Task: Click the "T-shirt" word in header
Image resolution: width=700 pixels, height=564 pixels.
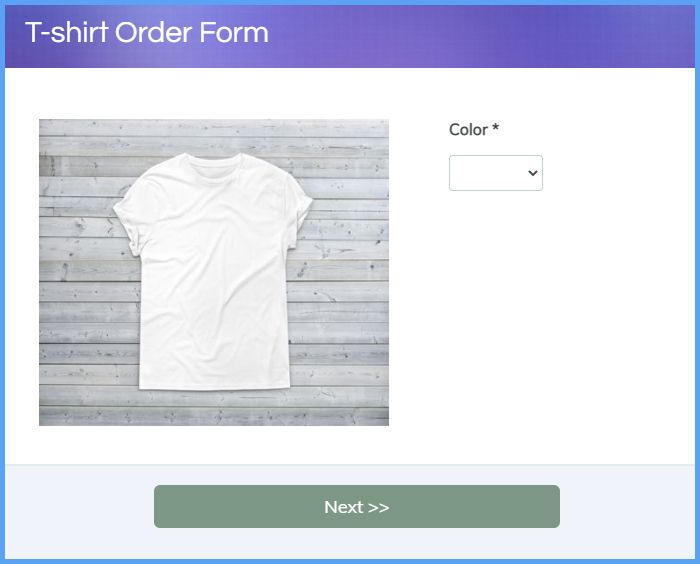Action: tap(67, 33)
